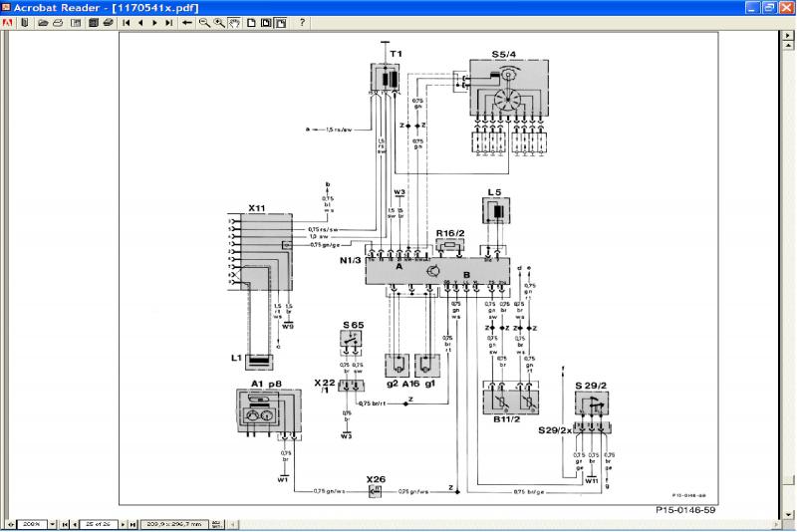Select the zoom out magnifier tool
The image size is (797, 532).
tap(204, 23)
